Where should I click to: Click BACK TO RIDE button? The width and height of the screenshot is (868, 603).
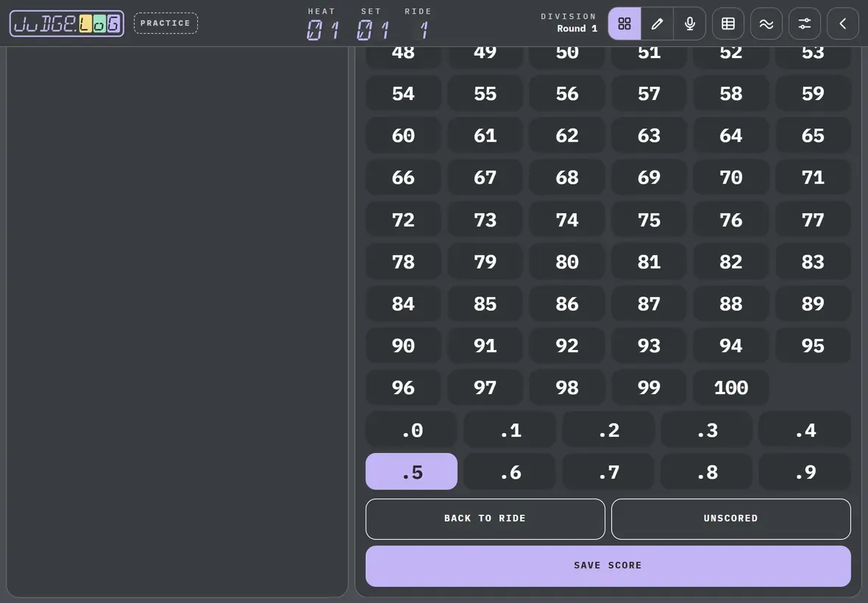pos(485,519)
